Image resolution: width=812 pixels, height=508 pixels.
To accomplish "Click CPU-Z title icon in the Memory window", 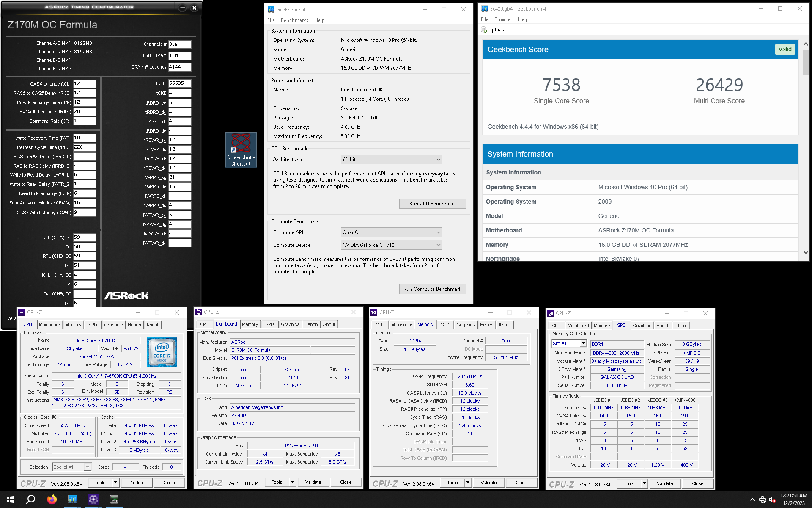I will click(x=374, y=312).
